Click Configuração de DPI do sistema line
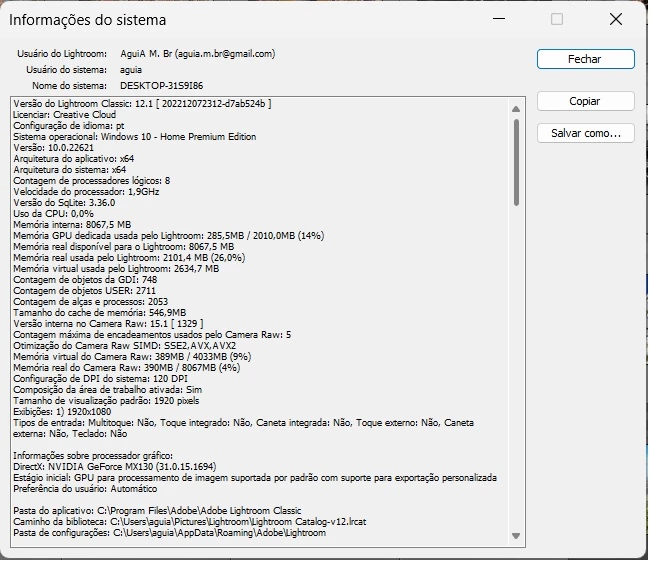The image size is (650, 563). pyautogui.click(x=100, y=379)
